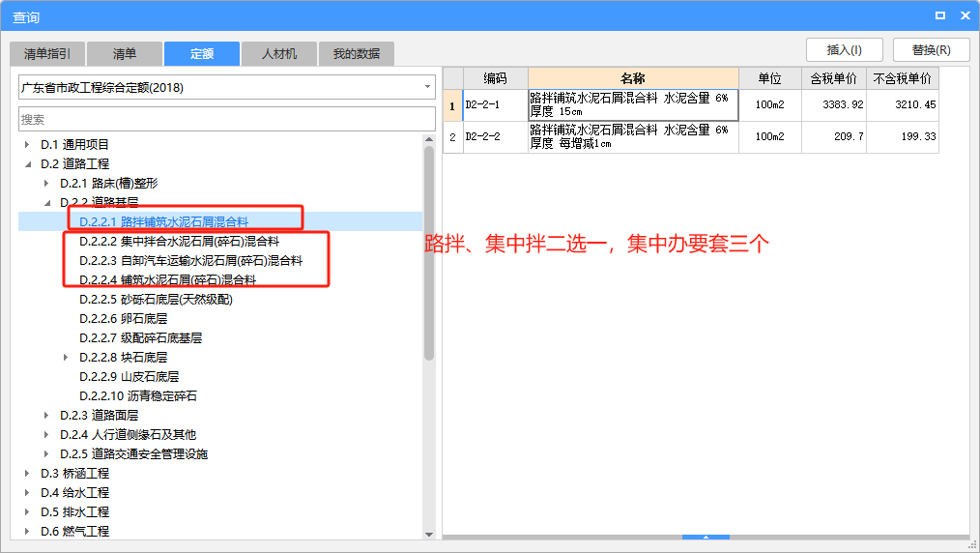
Task: Focus the 搜索 search field
Action: [x=227, y=119]
